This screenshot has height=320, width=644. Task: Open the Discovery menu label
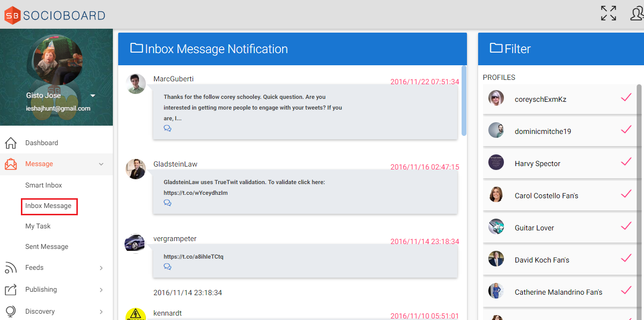[x=40, y=311]
